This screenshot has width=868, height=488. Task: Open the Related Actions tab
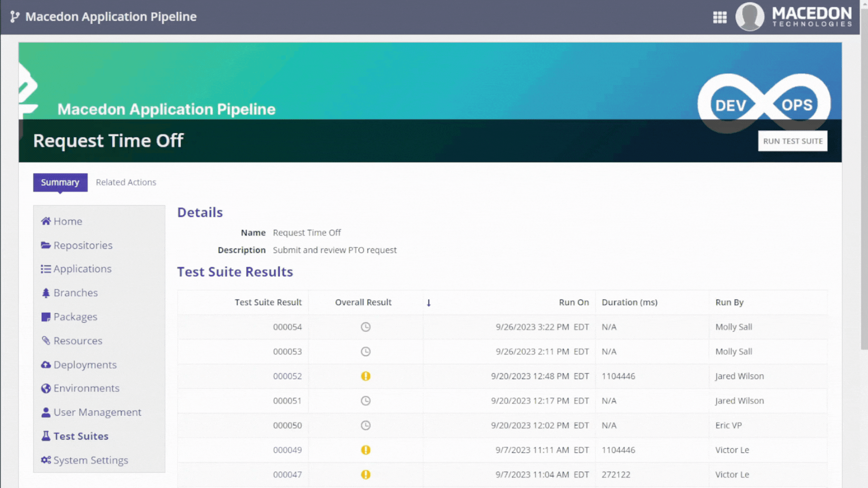[x=126, y=182]
